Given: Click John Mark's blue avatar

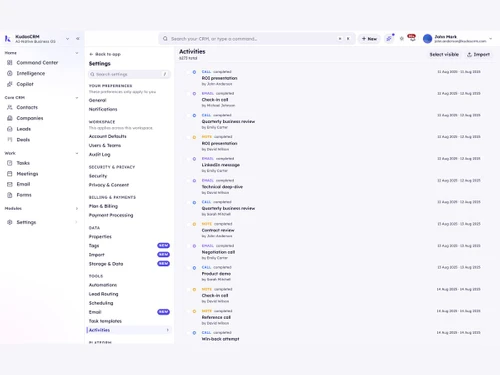Looking at the screenshot, I should click(427, 39).
